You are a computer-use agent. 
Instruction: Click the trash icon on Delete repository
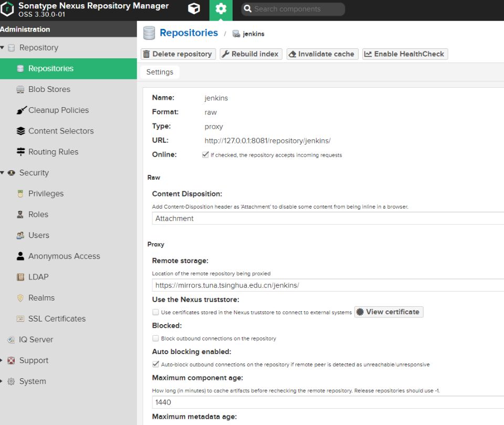coord(146,54)
